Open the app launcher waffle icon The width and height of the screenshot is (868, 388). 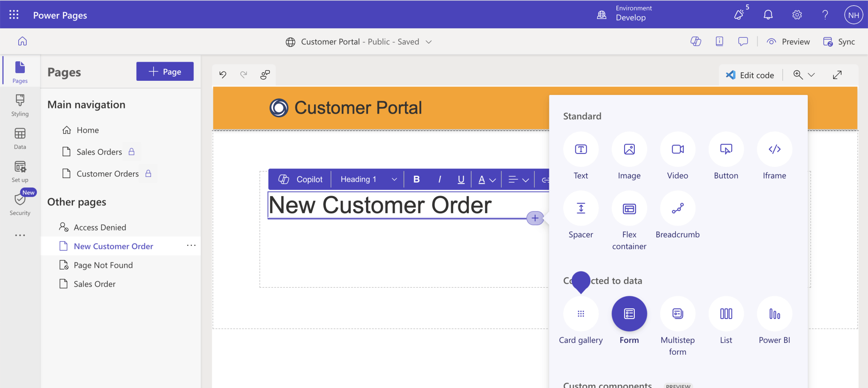point(14,15)
